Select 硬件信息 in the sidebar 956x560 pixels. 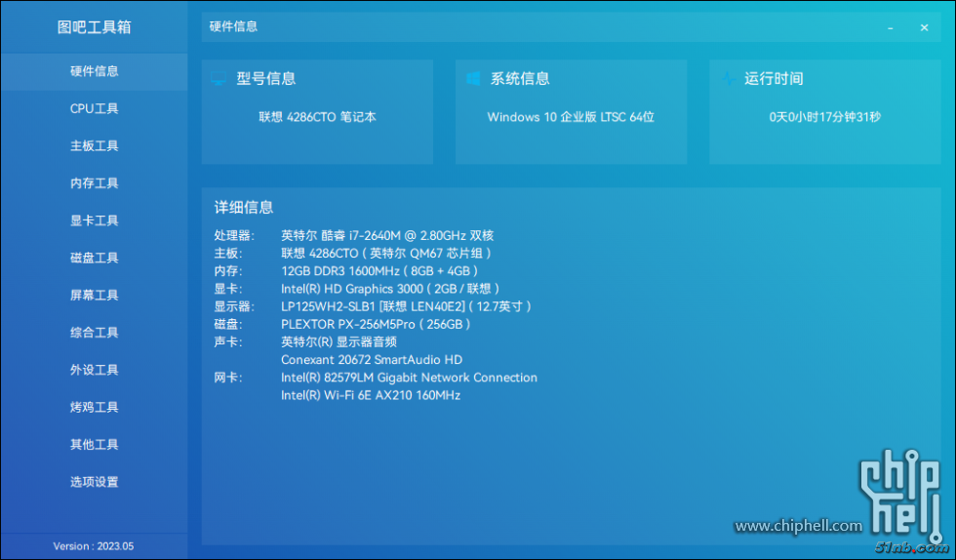[x=94, y=71]
